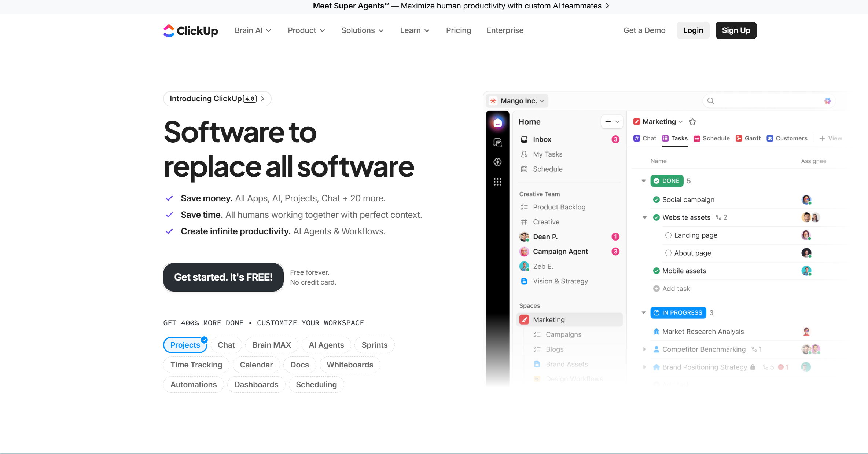Viewport: 868px width, 454px height.
Task: Click Get started. It's FREE! button
Action: coord(223,277)
